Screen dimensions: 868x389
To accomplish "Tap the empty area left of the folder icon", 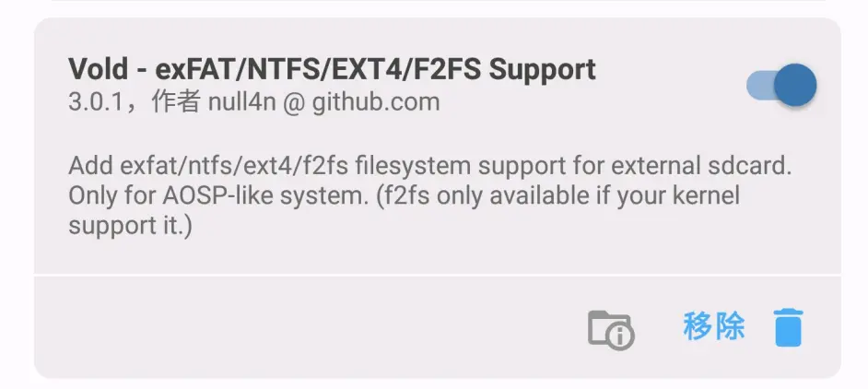I will 304,327.
